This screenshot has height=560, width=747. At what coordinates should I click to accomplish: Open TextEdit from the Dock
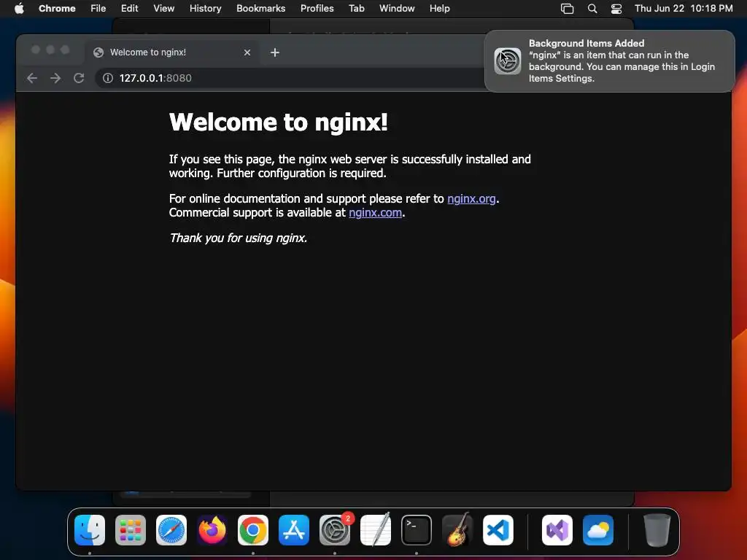tap(376, 530)
